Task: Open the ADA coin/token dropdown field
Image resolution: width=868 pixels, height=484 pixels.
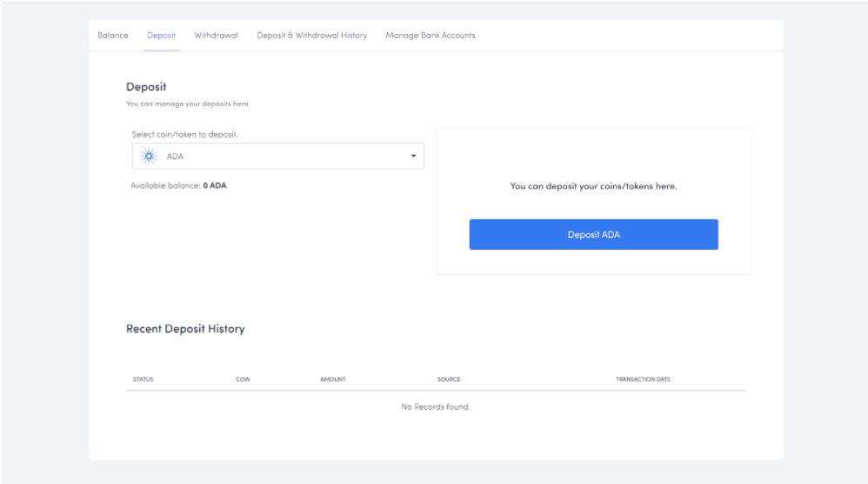Action: click(x=277, y=157)
